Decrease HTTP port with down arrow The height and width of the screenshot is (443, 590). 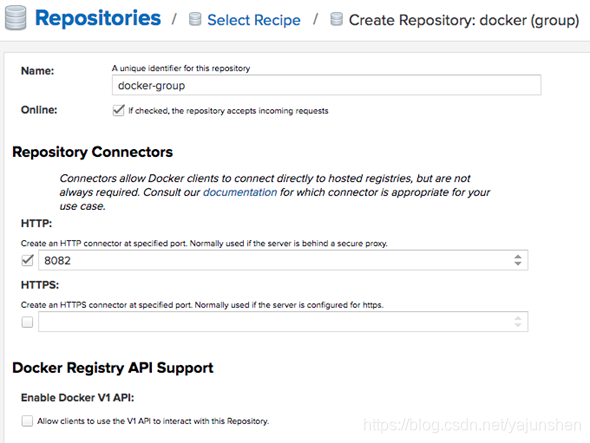tap(518, 263)
